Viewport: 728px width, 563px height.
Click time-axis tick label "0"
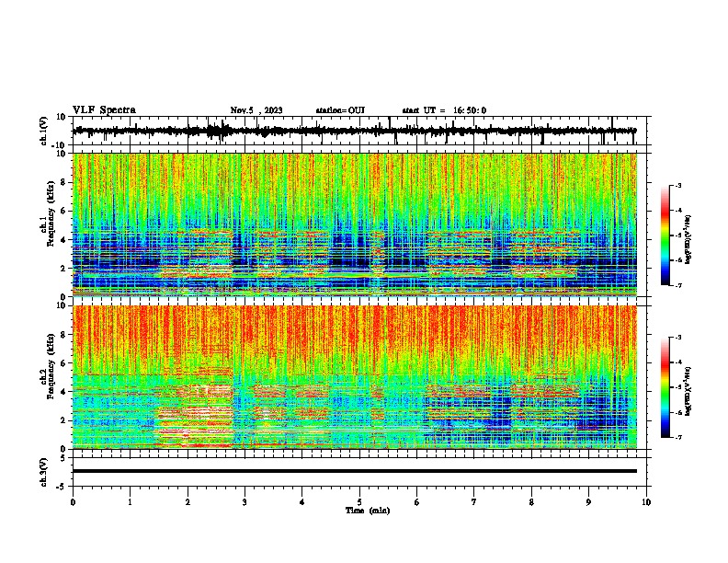click(73, 502)
